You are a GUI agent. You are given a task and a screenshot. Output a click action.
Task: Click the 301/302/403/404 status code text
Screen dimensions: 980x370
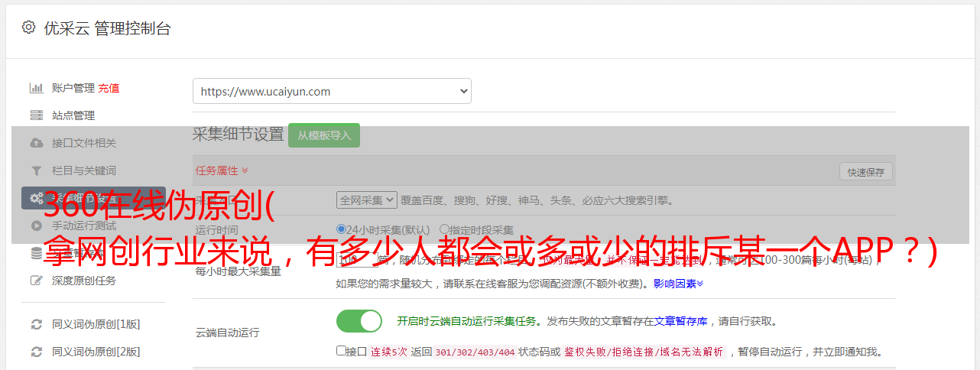475,352
